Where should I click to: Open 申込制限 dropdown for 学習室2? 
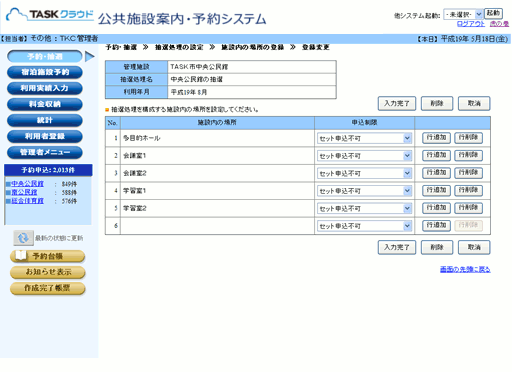(364, 209)
